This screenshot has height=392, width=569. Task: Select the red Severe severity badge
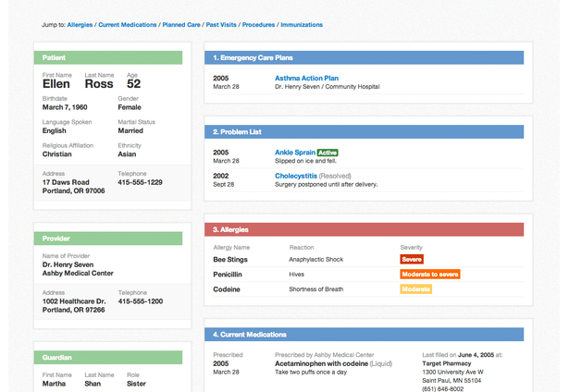(x=412, y=259)
